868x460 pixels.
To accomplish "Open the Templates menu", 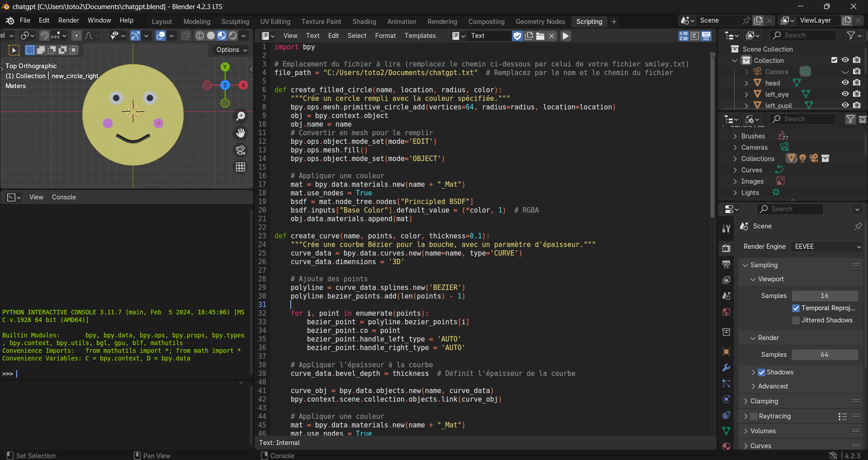I will 420,36.
